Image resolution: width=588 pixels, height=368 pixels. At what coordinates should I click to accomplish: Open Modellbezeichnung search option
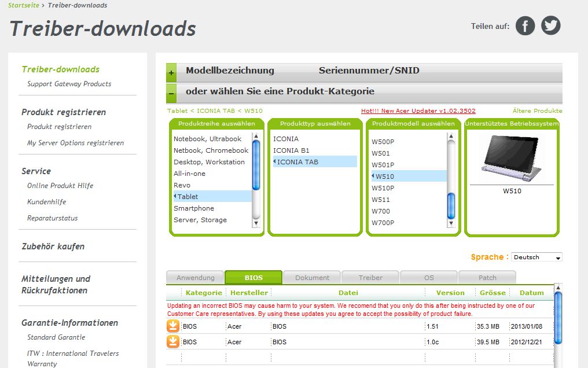click(230, 71)
